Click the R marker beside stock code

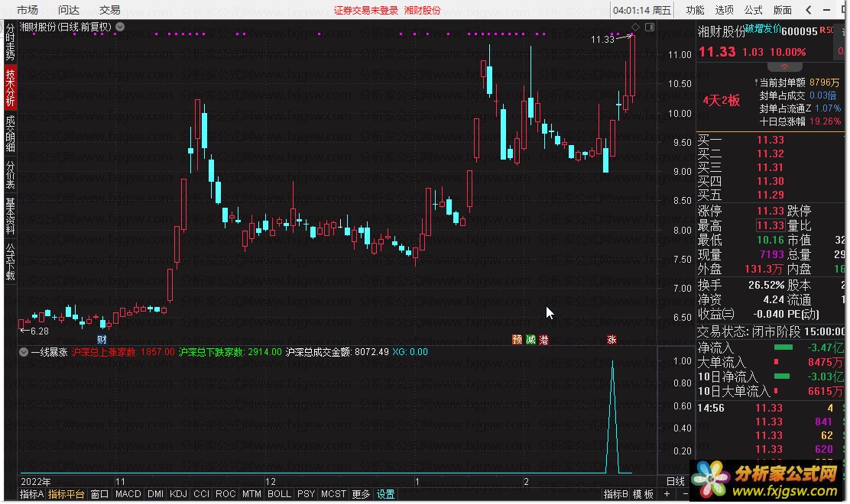822,30
